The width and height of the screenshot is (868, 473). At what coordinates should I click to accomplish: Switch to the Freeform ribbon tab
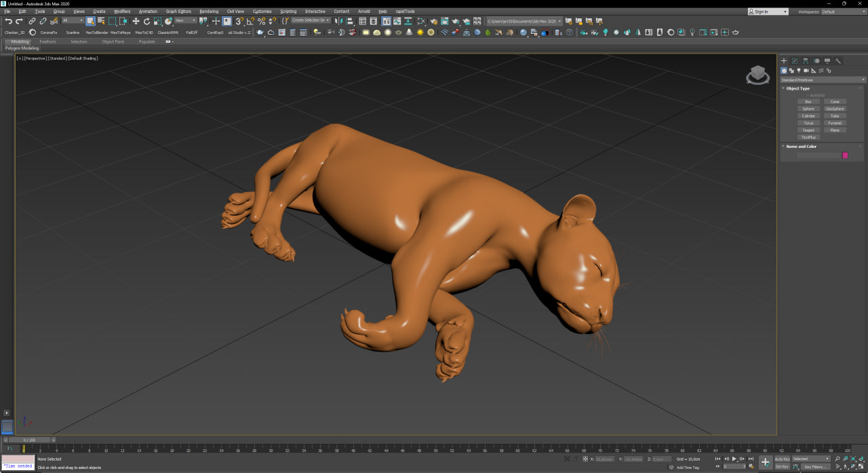pyautogui.click(x=47, y=41)
